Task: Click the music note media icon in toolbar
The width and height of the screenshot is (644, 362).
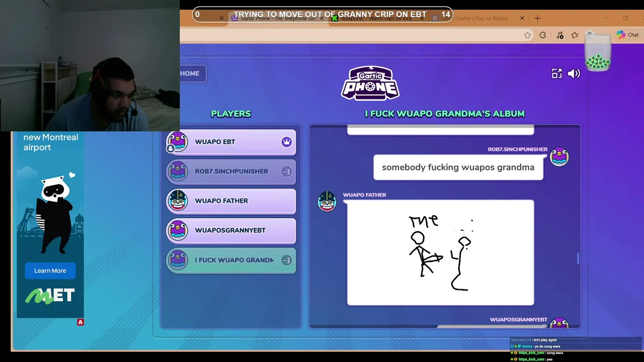Action: (x=560, y=35)
